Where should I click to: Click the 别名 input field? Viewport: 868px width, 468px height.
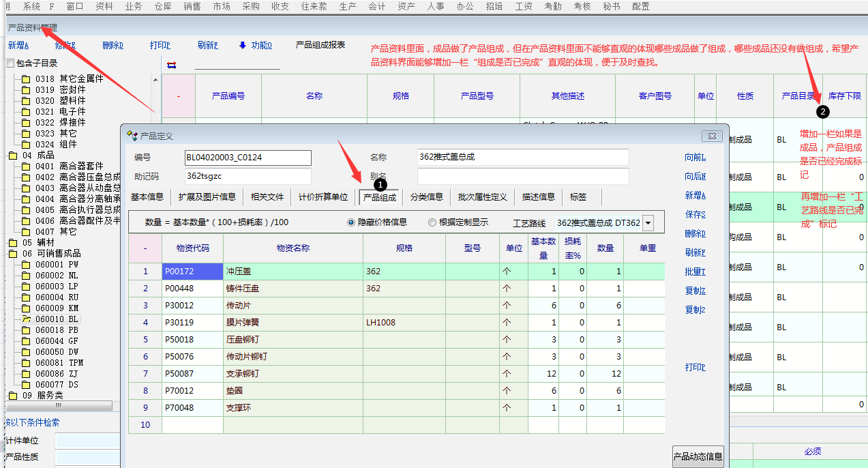pos(522,177)
